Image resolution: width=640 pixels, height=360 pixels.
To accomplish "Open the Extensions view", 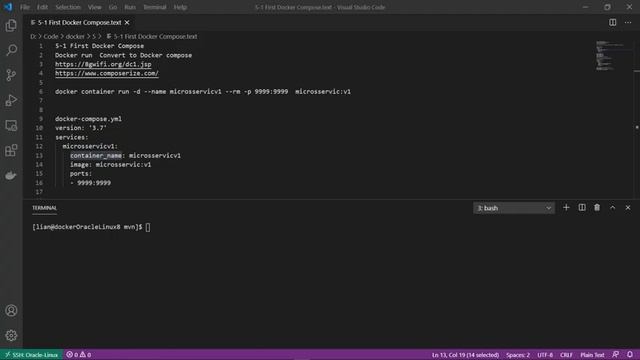I will [x=11, y=150].
